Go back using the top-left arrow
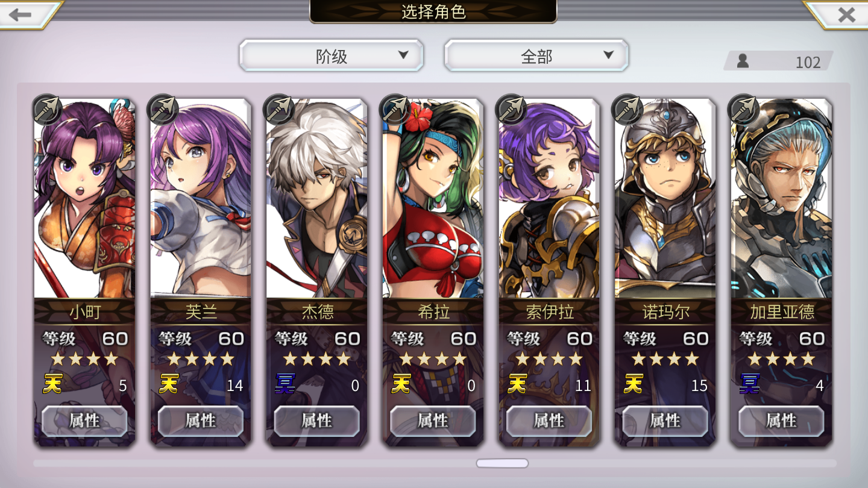The width and height of the screenshot is (868, 488). 24,14
